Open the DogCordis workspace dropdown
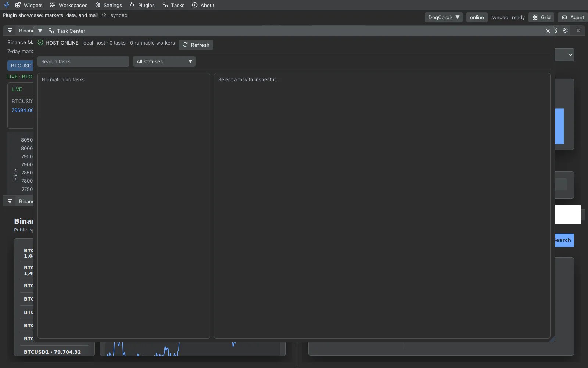This screenshot has height=368, width=588. (444, 17)
